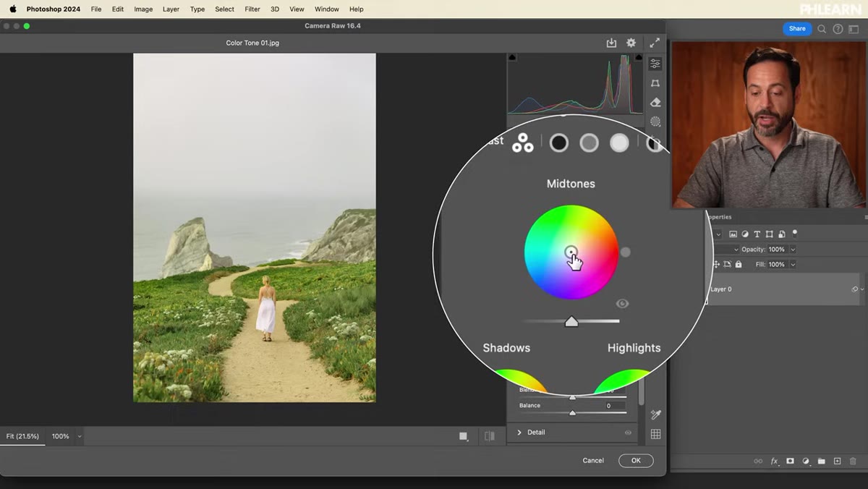The height and width of the screenshot is (489, 868).
Task: Toggle shadow clipping warning in histogram
Action: click(513, 57)
